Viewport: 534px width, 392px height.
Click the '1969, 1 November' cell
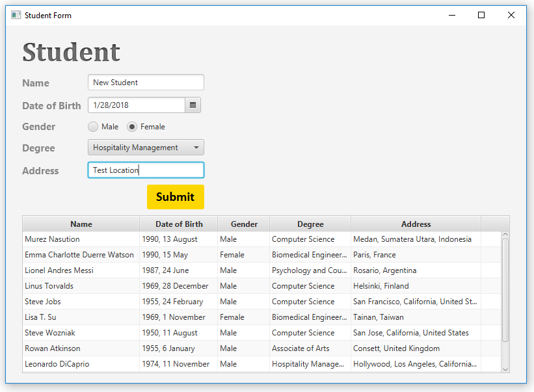(178, 317)
